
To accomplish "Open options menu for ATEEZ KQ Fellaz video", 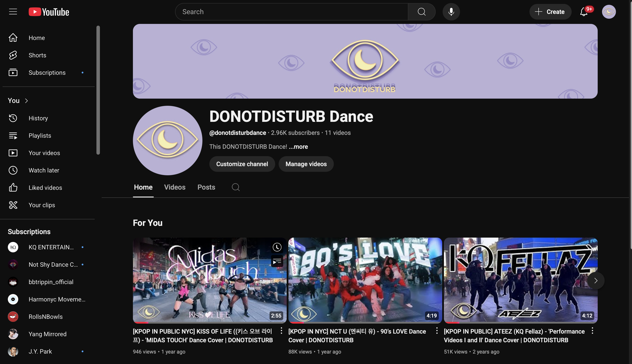I will [x=592, y=331].
